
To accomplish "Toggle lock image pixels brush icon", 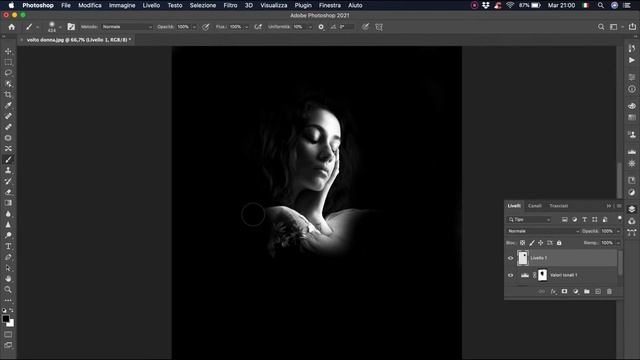I will point(532,243).
